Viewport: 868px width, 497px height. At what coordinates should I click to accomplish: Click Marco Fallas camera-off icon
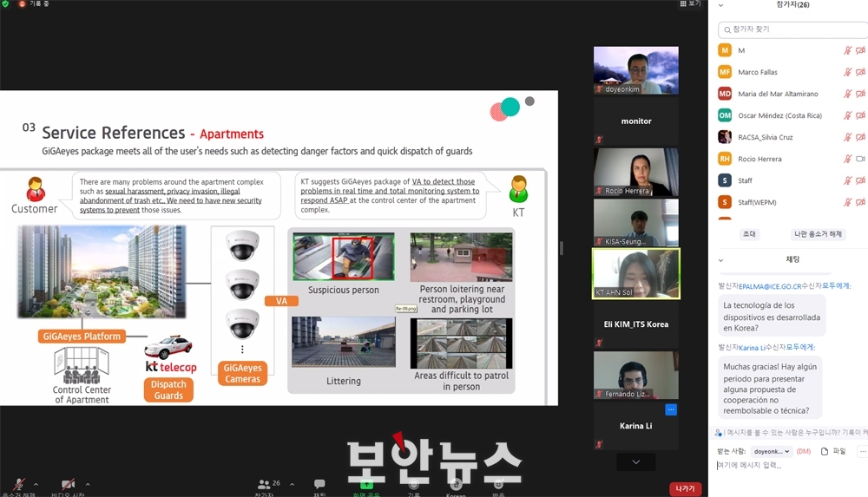[x=860, y=72]
